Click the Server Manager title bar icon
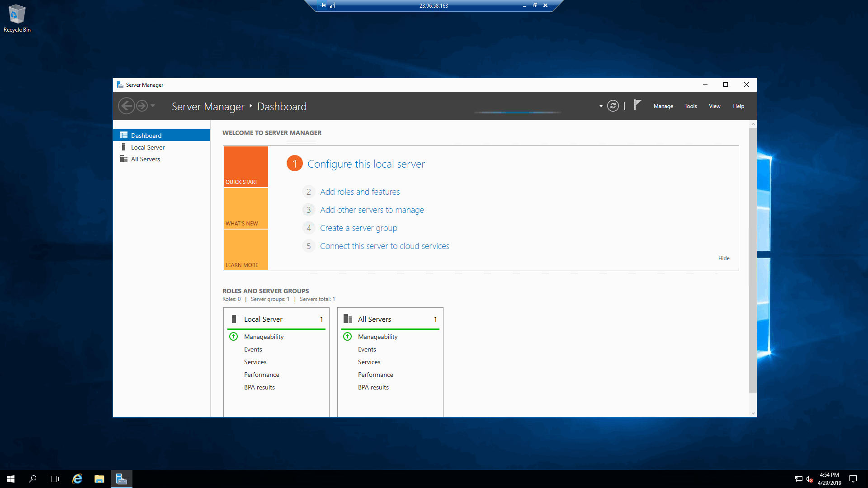This screenshot has height=488, width=868. point(120,84)
